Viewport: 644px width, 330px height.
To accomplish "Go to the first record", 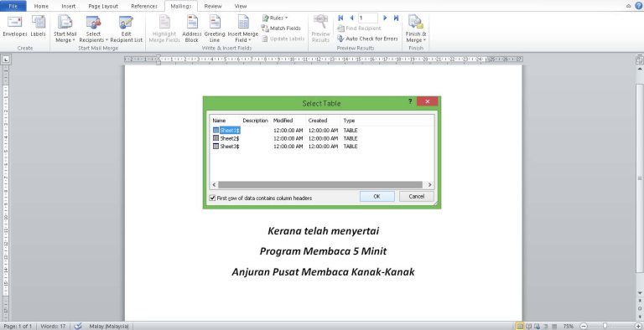I will pyautogui.click(x=340, y=18).
